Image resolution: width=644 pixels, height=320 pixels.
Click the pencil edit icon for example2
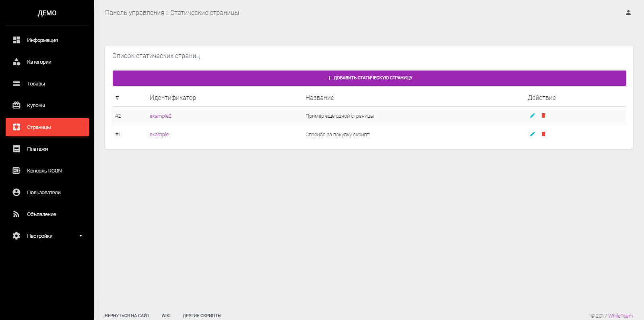click(x=533, y=116)
